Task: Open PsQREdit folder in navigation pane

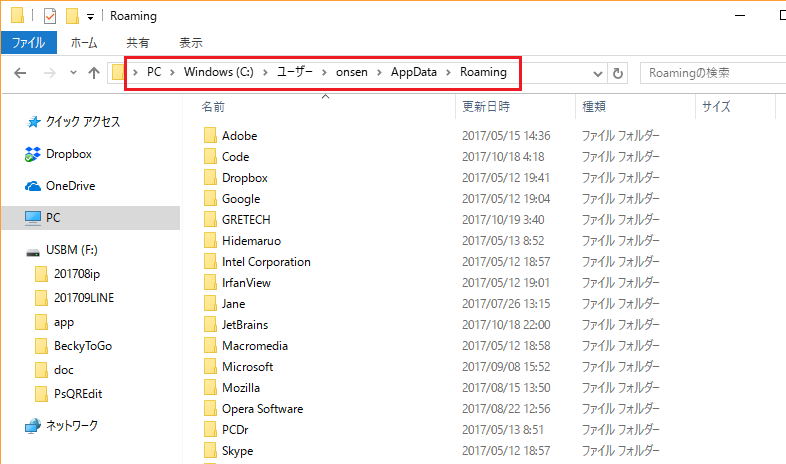Action: [x=69, y=394]
